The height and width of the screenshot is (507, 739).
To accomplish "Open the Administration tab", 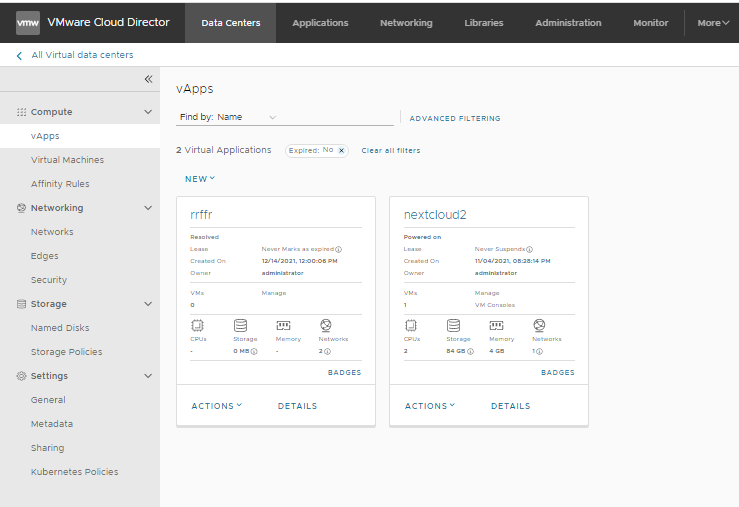I will [x=568, y=23].
